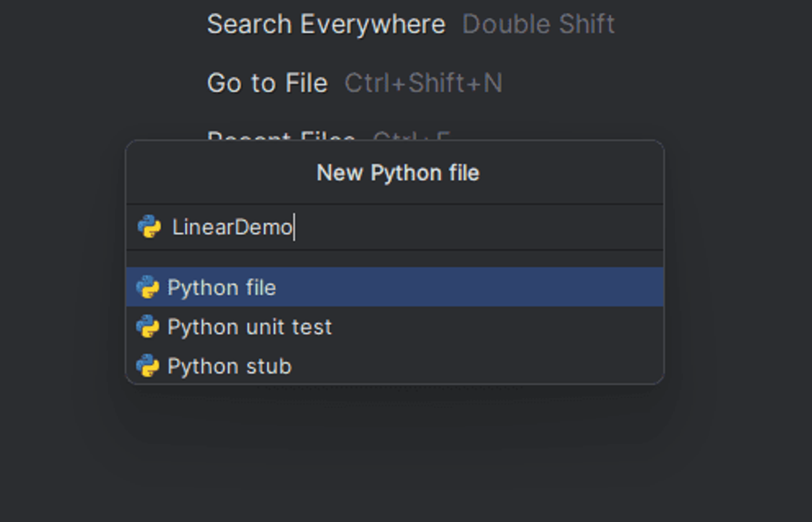
Task: Click the Double Shift shortcut label
Action: pos(538,24)
